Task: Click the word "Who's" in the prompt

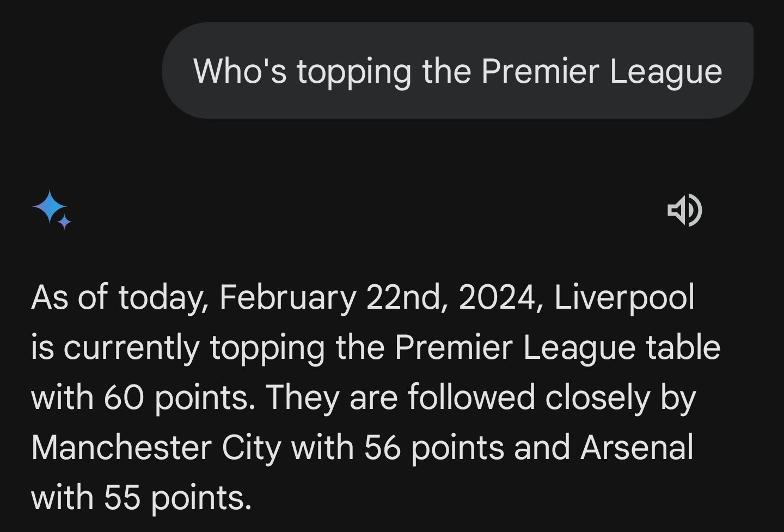Action: 240,71
